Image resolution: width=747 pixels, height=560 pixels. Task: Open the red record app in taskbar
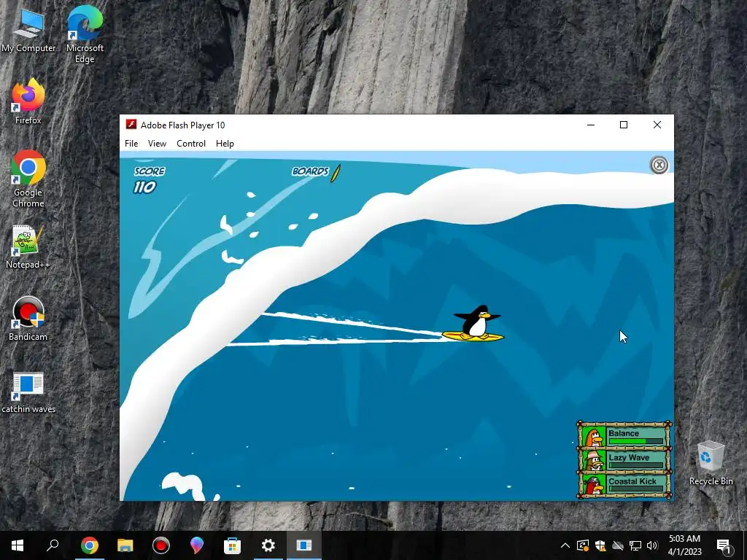pos(161,545)
